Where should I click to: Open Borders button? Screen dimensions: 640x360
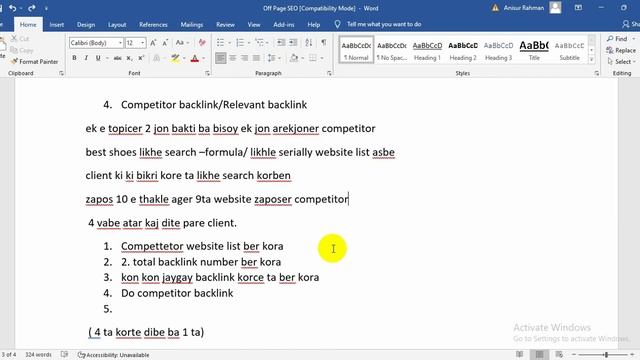click(x=313, y=58)
